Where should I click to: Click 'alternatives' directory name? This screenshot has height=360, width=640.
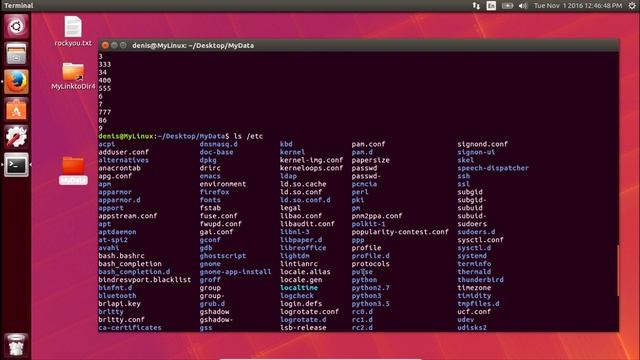coord(123,160)
